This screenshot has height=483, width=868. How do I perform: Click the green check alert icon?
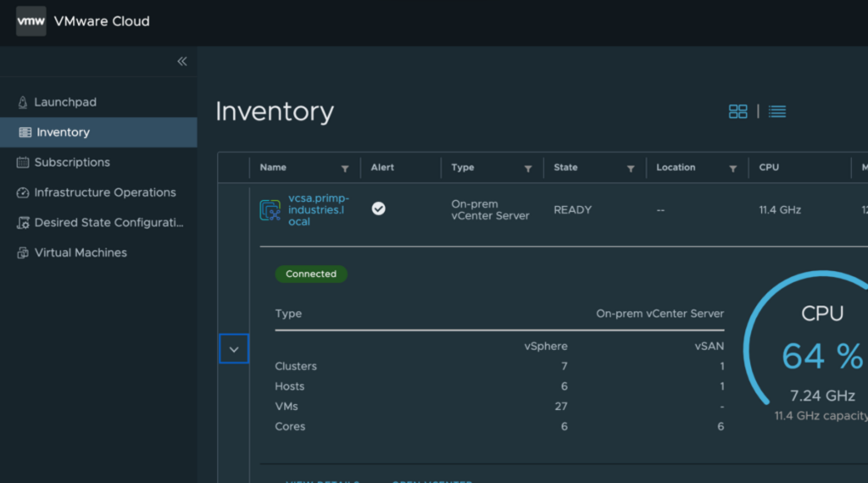[x=379, y=208]
